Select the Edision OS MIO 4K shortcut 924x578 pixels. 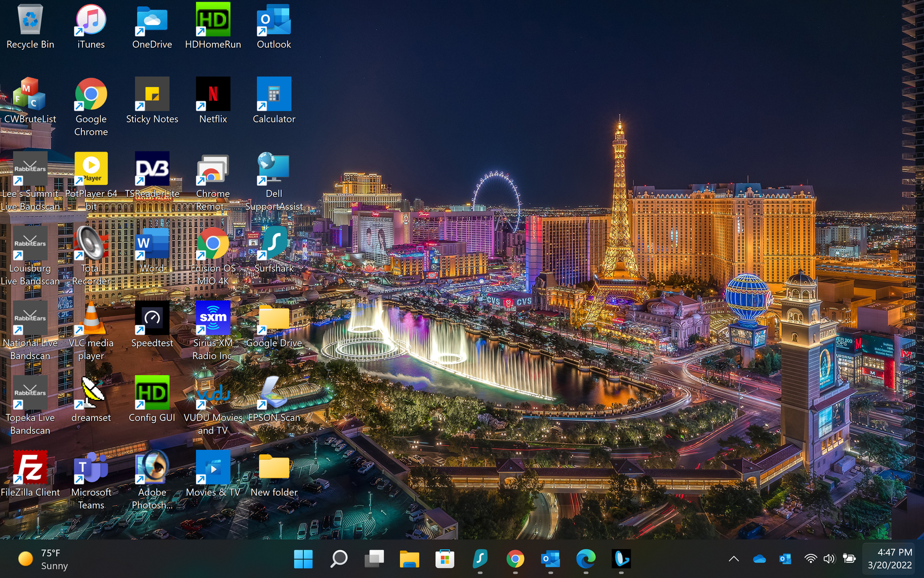click(x=213, y=256)
